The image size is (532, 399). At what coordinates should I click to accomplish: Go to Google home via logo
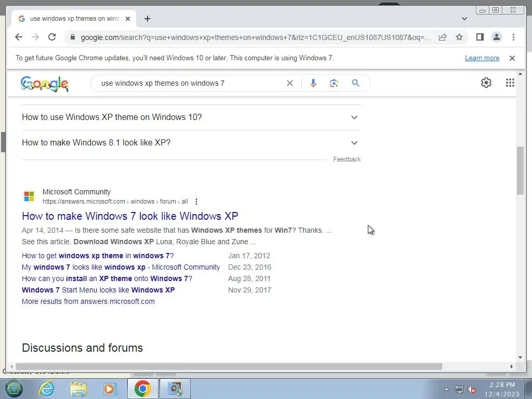45,84
